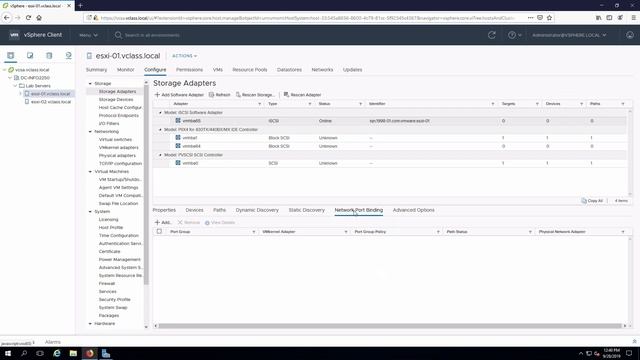Click Rescan Storage toolbar button
This screenshot has height=360, width=640.
click(x=255, y=95)
